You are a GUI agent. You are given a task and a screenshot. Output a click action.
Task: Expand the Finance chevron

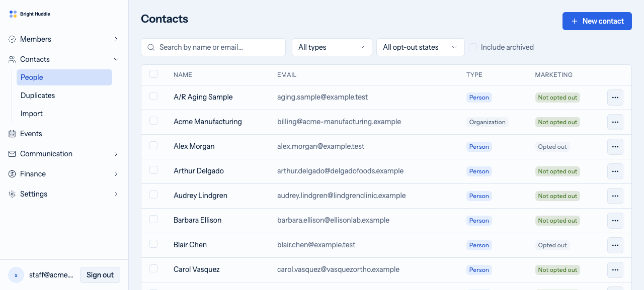pyautogui.click(x=116, y=174)
